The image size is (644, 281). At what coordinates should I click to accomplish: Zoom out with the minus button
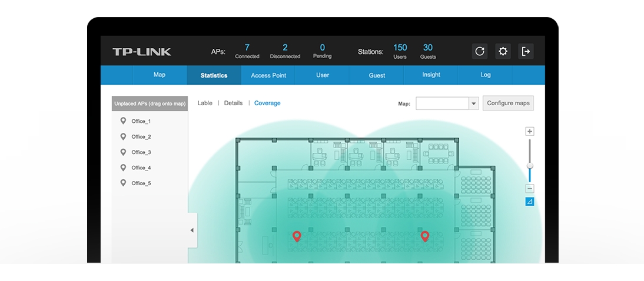530,189
